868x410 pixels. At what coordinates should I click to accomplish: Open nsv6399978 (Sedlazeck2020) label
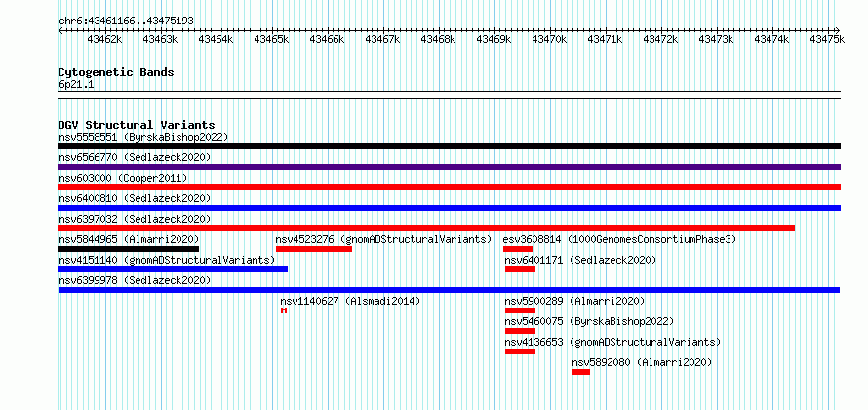(135, 280)
